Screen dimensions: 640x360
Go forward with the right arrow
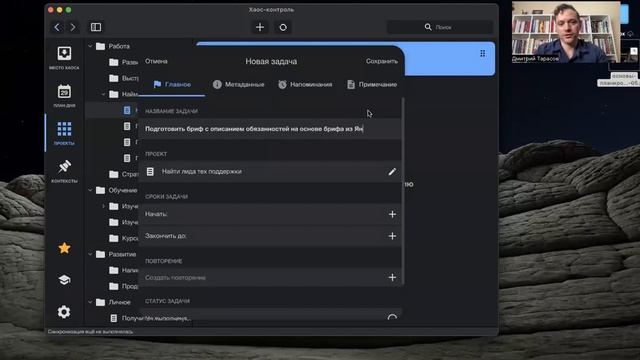[x=73, y=27]
